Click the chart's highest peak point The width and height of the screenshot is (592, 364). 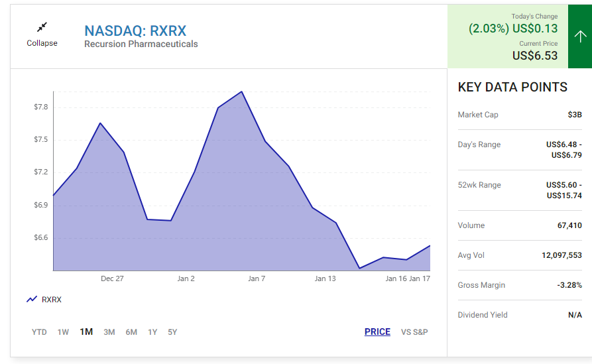241,91
